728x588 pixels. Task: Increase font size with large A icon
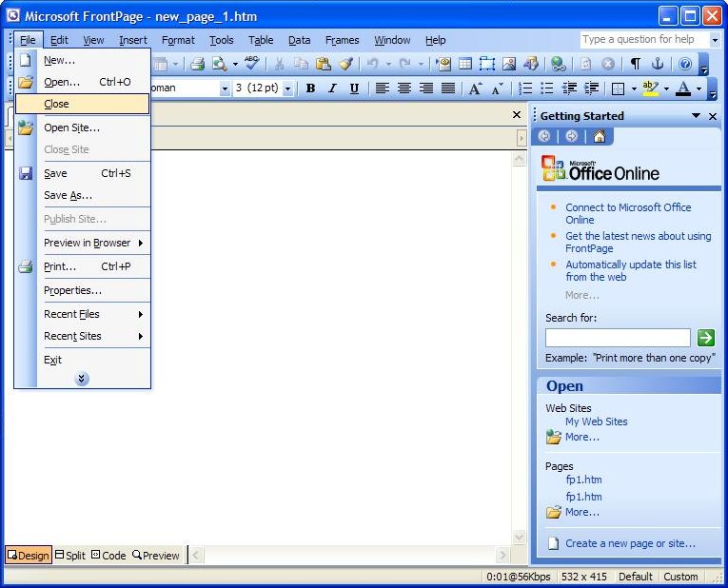coord(475,88)
